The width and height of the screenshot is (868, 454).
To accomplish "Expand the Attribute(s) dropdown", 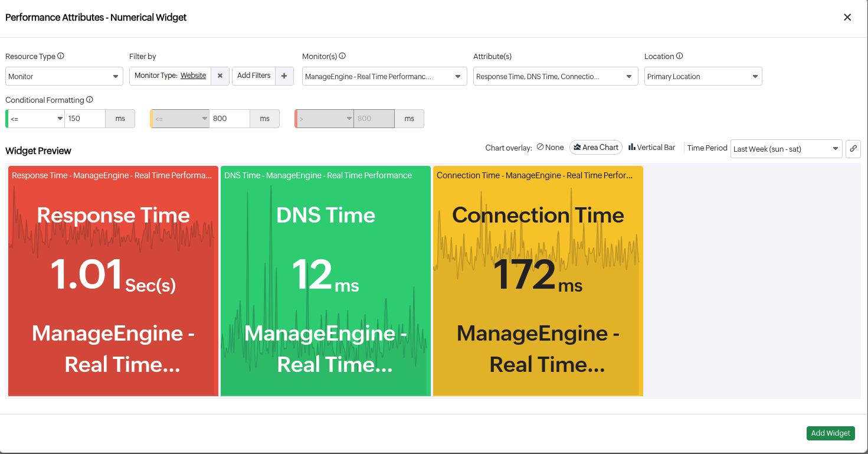I will [555, 77].
